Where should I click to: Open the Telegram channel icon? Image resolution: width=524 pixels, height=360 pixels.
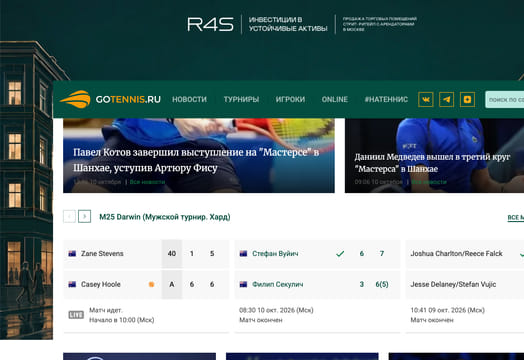point(446,100)
